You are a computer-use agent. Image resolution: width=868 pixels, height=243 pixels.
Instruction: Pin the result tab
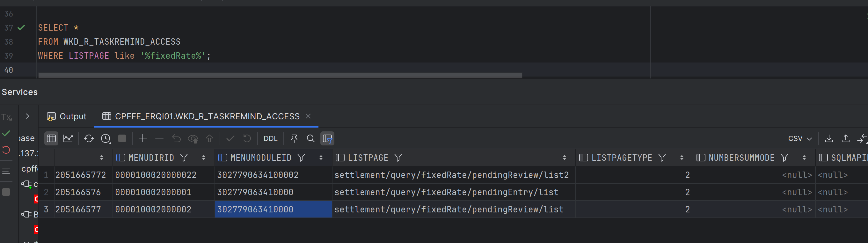tap(294, 138)
